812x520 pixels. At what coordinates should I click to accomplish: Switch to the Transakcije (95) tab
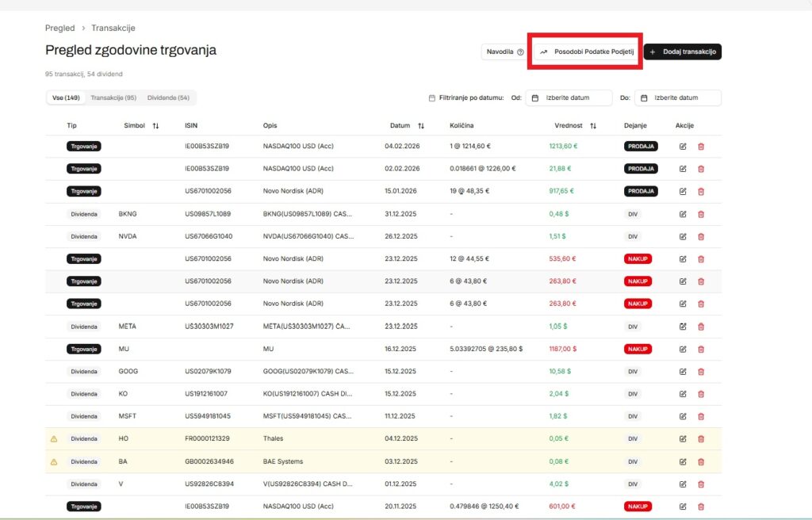[113, 97]
